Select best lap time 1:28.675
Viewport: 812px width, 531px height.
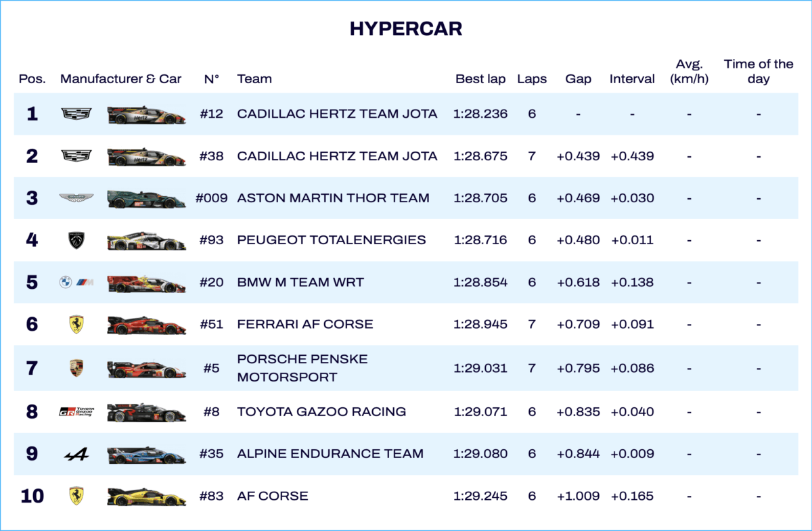point(480,156)
